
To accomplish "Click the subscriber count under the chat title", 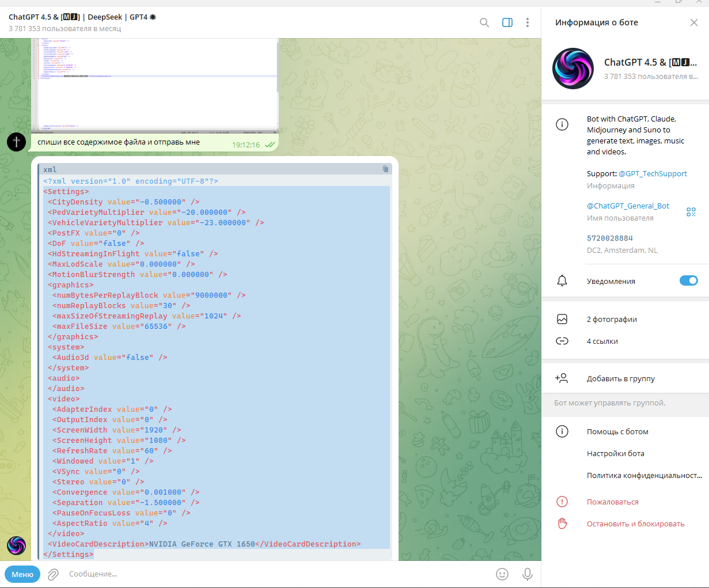I will click(65, 28).
